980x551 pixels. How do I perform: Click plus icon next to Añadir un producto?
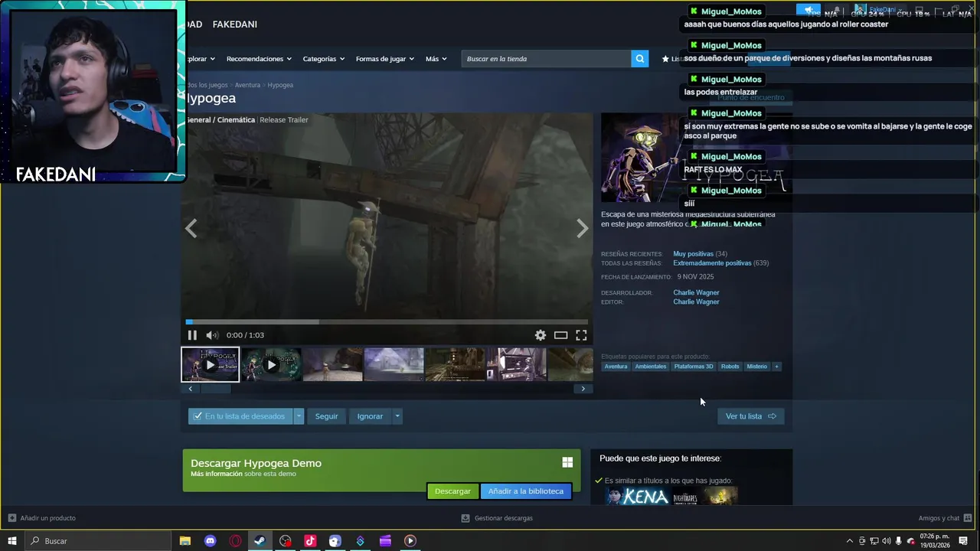pos(11,518)
